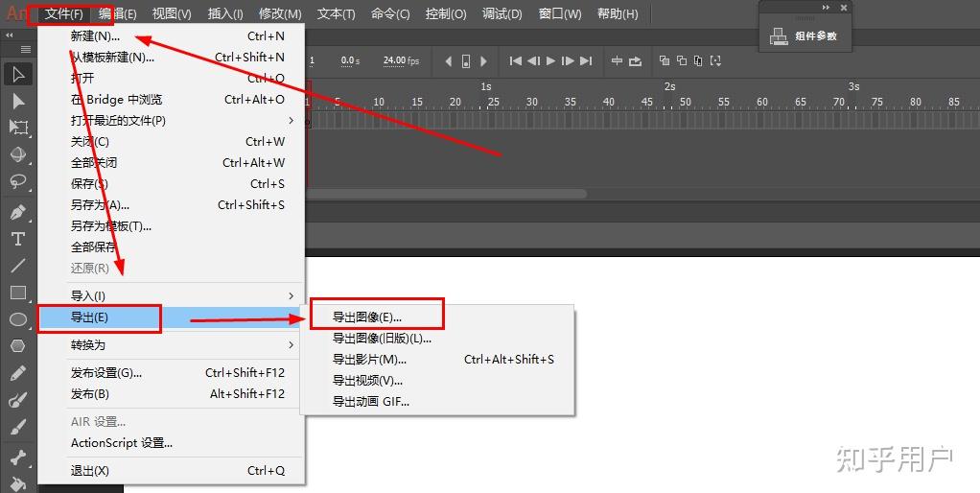This screenshot has height=493, width=980.
Task: Expand the 导入(I) submenu
Action: point(172,295)
